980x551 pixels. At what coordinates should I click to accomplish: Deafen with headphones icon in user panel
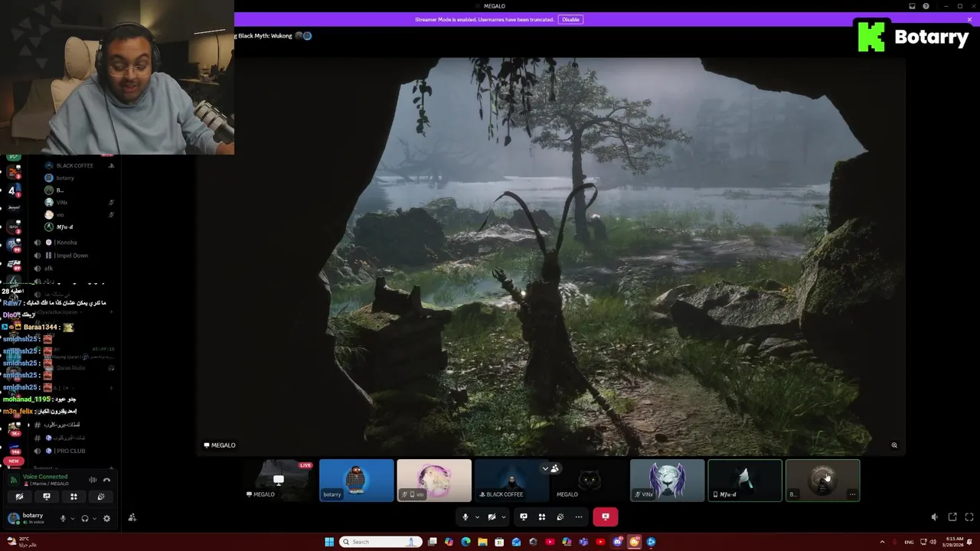pyautogui.click(x=84, y=518)
